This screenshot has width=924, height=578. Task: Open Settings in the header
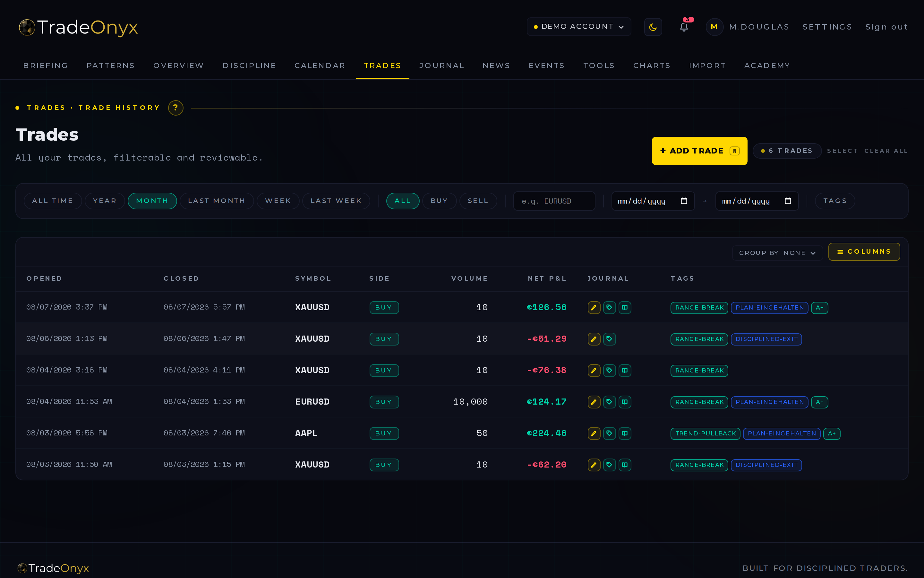point(827,27)
